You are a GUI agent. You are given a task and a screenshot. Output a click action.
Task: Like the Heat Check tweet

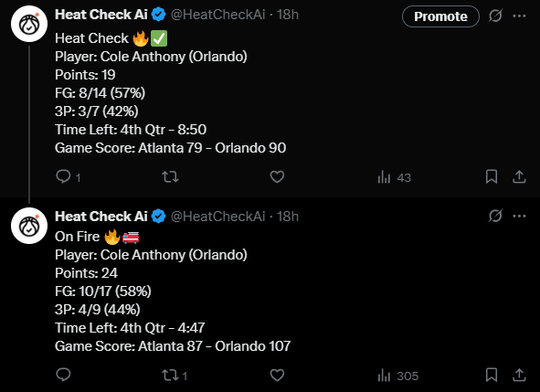point(277,176)
